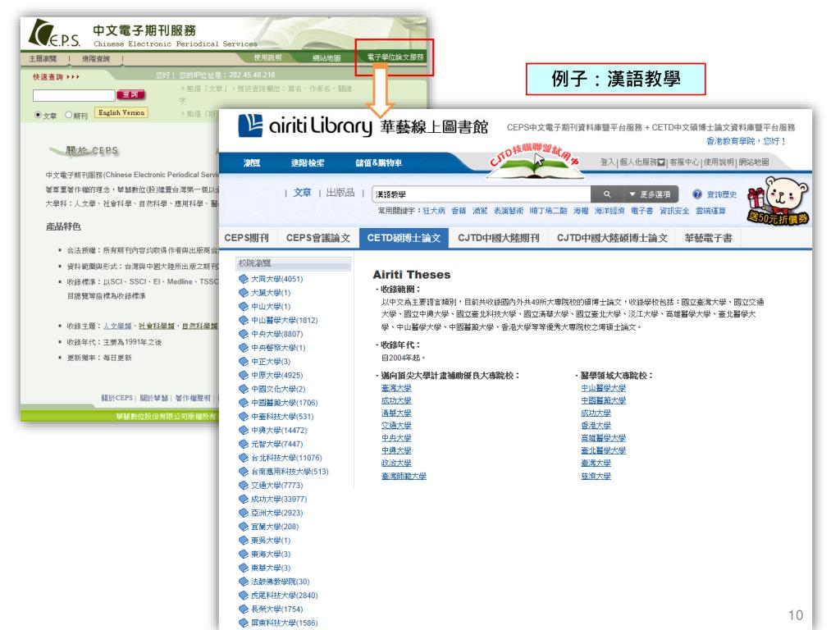Image resolution: width=840 pixels, height=630 pixels.
Task: Select the CETD碩博士論文 tab
Action: pyautogui.click(x=404, y=238)
